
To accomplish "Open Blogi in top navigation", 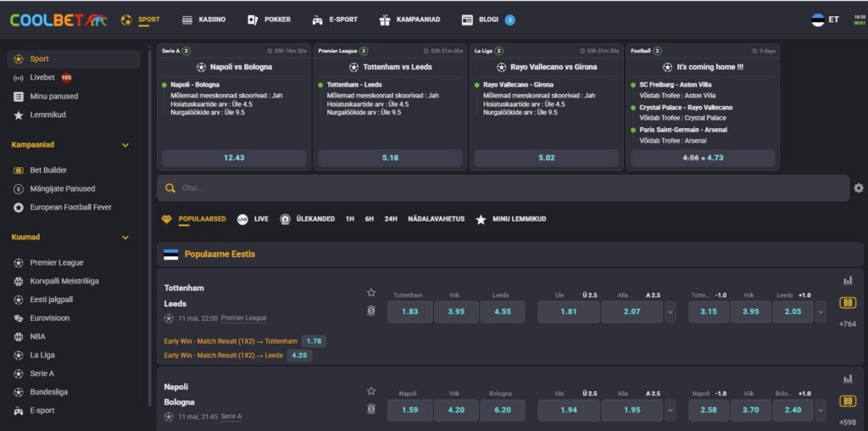I will (488, 20).
